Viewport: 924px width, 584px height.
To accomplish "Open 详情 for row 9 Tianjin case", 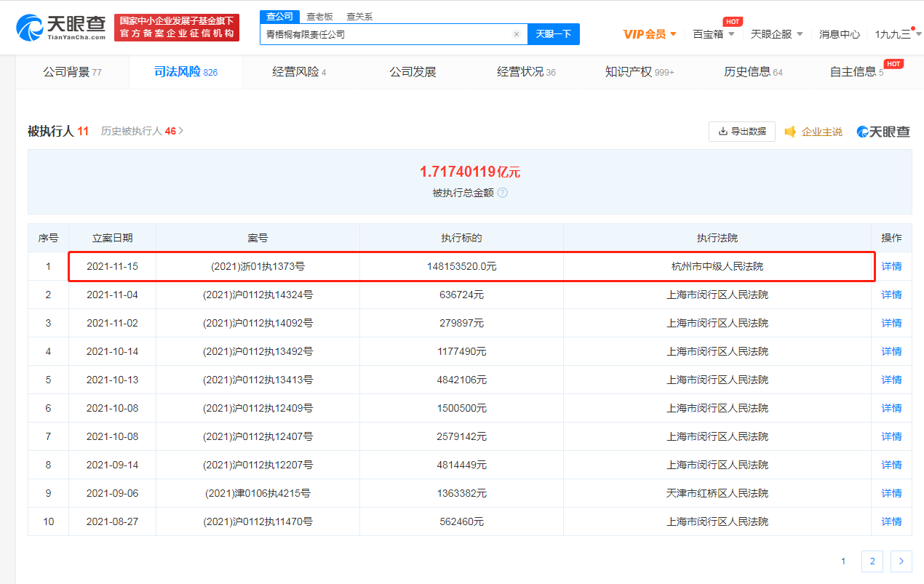I will point(891,493).
